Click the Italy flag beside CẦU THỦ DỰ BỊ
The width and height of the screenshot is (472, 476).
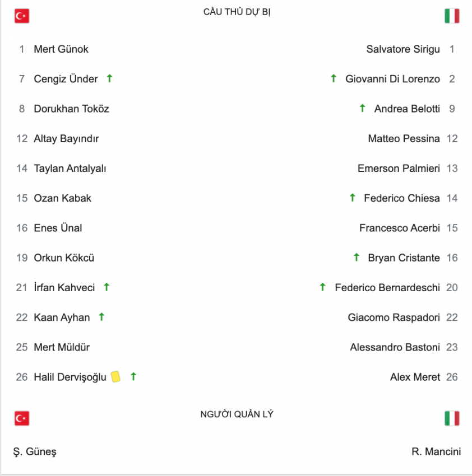pyautogui.click(x=452, y=16)
